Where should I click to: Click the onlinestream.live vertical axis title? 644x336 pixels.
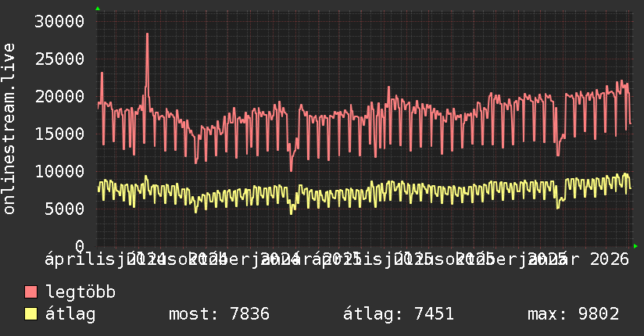[x=9, y=129]
